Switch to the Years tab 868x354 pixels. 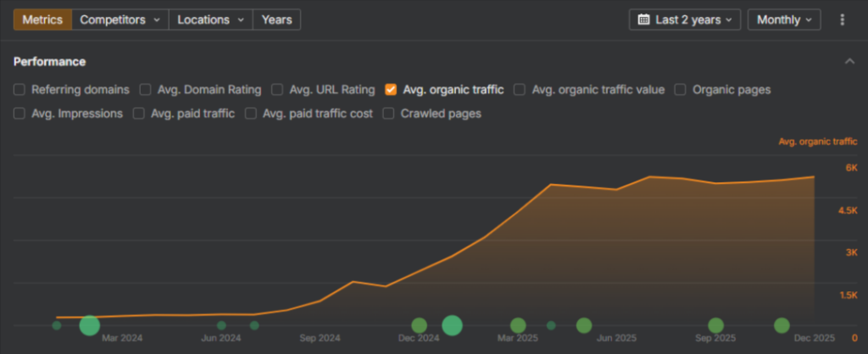pos(276,19)
